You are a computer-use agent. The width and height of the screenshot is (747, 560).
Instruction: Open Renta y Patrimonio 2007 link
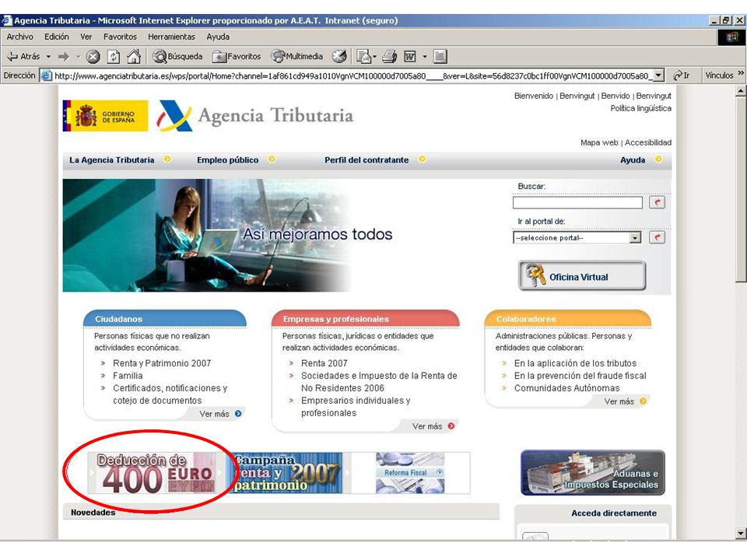point(162,363)
